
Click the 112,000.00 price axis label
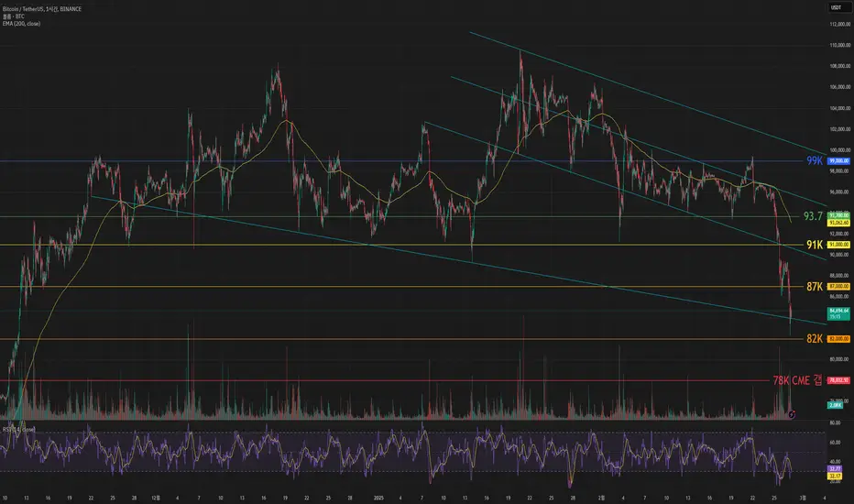839,24
